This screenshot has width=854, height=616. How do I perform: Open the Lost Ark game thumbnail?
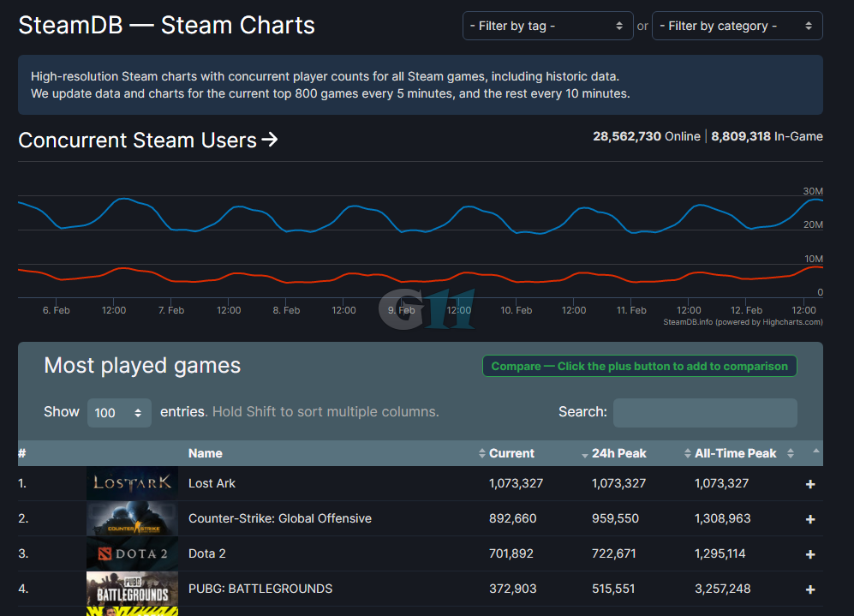tap(133, 483)
